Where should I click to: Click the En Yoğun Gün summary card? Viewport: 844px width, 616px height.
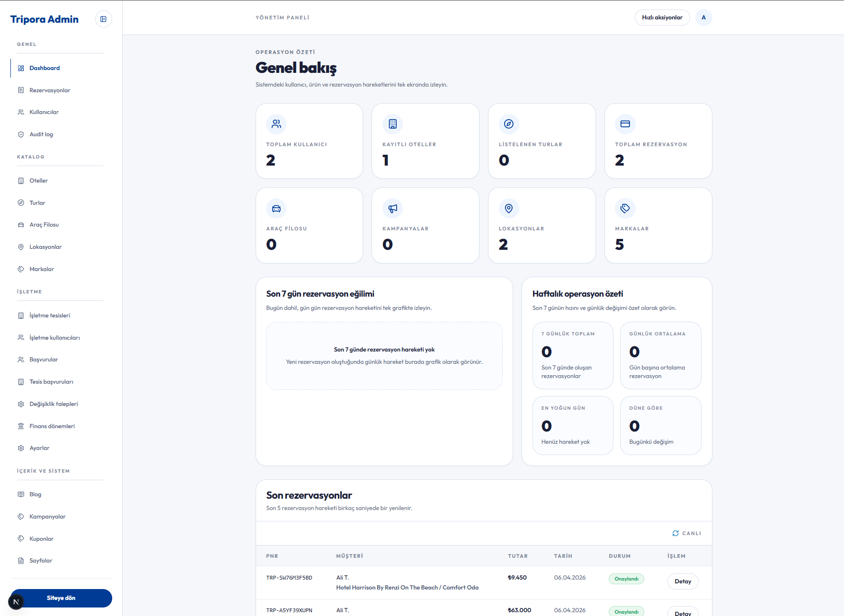coord(573,425)
